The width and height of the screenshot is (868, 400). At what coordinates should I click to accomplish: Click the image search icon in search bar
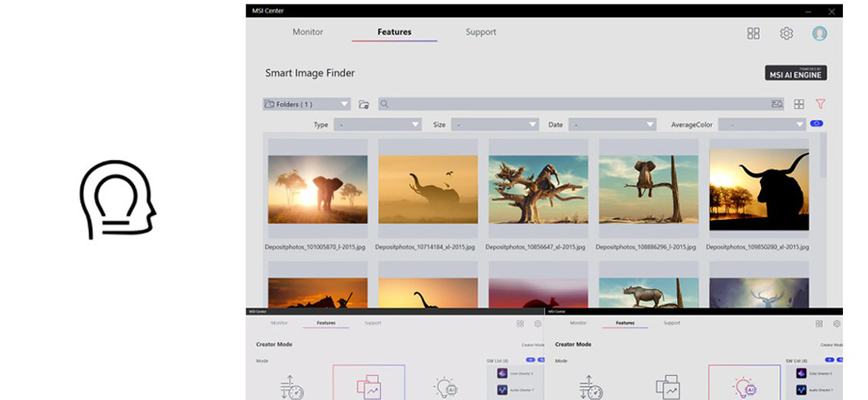[x=776, y=104]
